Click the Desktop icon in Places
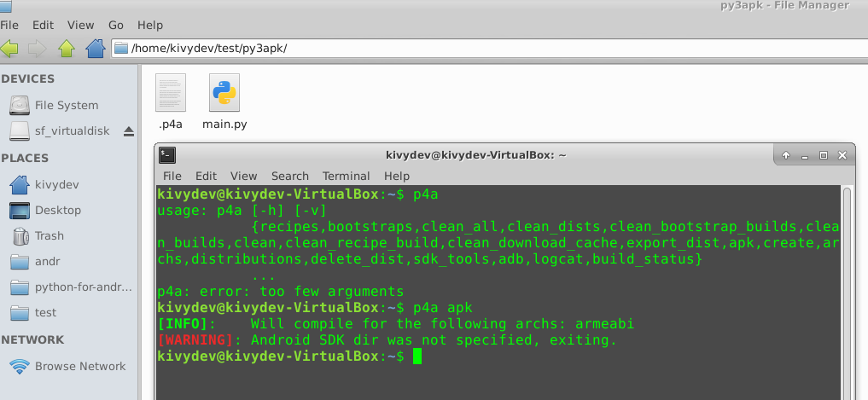868x400 pixels. 20,211
